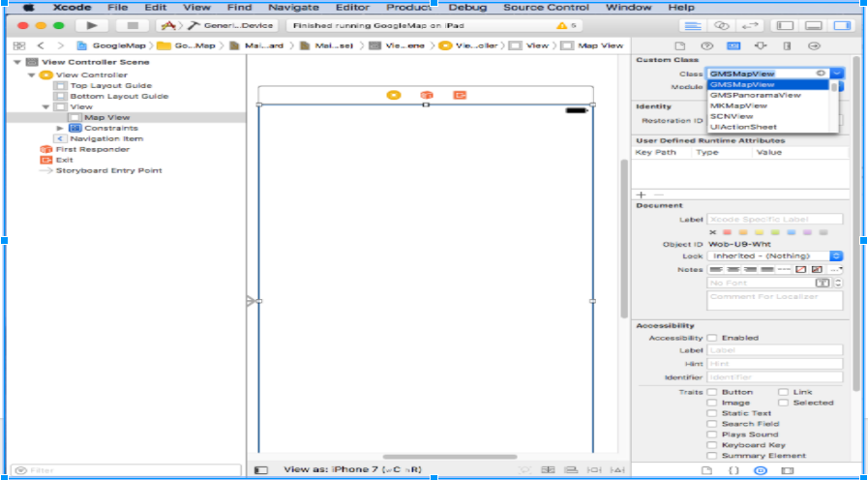Go back using the jump bar left arrow

41,45
